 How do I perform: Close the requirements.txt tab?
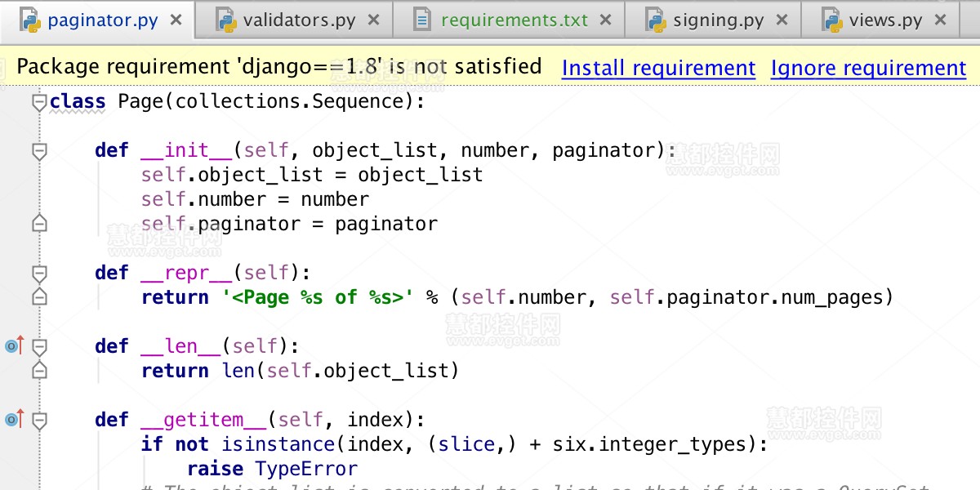[605, 20]
